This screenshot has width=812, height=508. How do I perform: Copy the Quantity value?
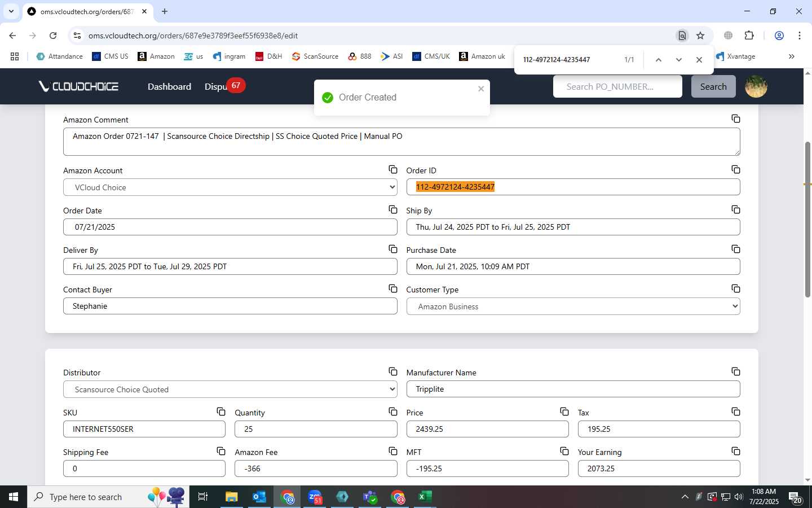pyautogui.click(x=393, y=411)
